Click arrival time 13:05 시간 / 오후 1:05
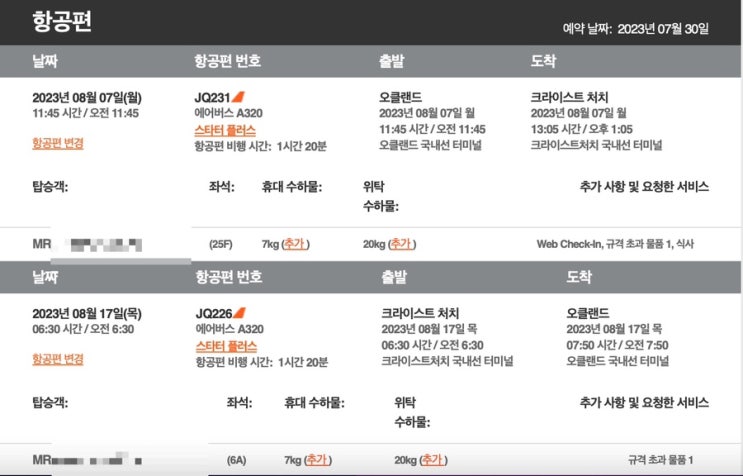Viewport: 743px width, 476px height. coord(581,129)
